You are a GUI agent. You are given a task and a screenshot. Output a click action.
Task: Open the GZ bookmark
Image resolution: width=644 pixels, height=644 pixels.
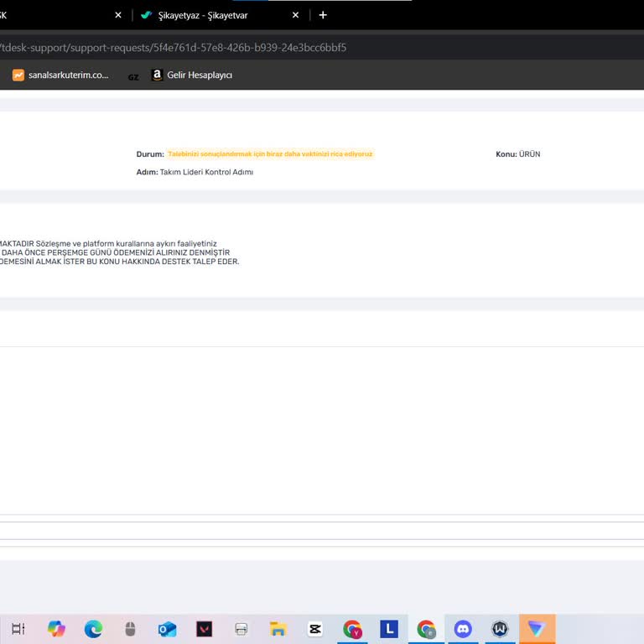[133, 76]
